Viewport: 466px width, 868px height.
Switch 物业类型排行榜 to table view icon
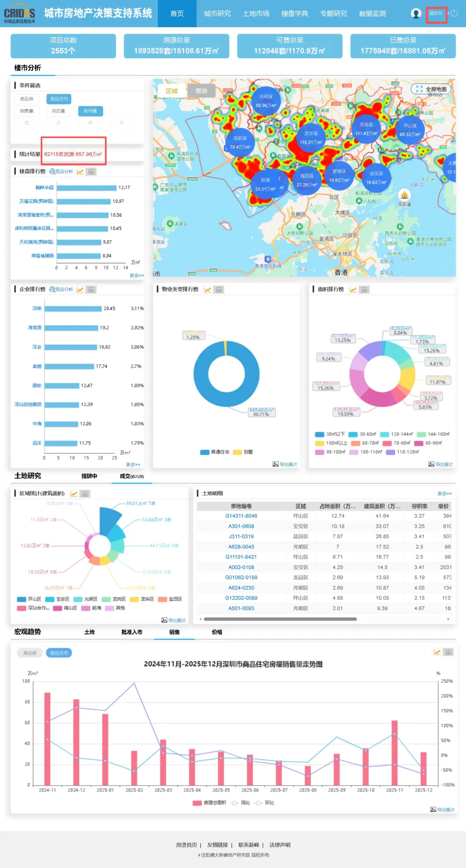click(219, 289)
